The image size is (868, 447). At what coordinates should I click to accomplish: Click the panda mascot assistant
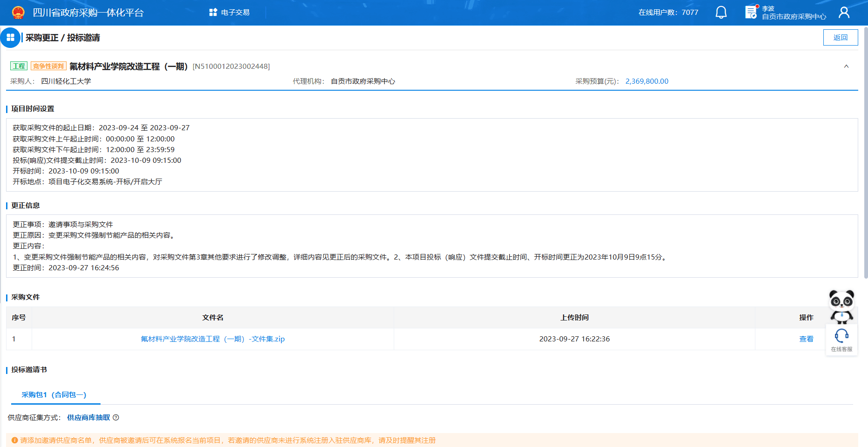coord(841,306)
